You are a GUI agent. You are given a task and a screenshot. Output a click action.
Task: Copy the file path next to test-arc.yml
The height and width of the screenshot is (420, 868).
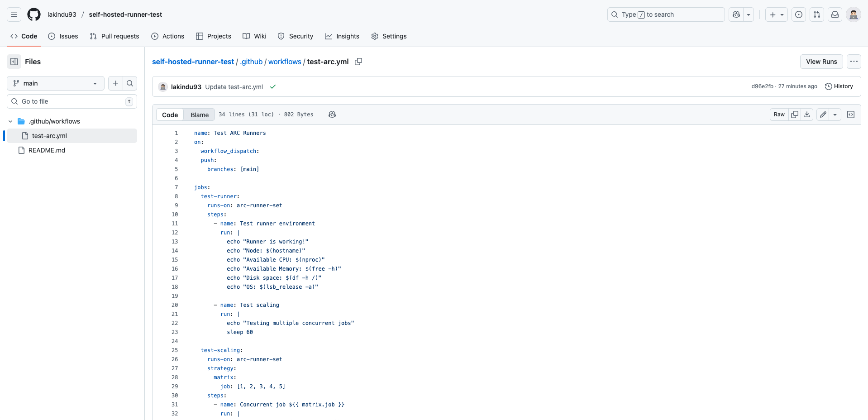click(x=358, y=62)
